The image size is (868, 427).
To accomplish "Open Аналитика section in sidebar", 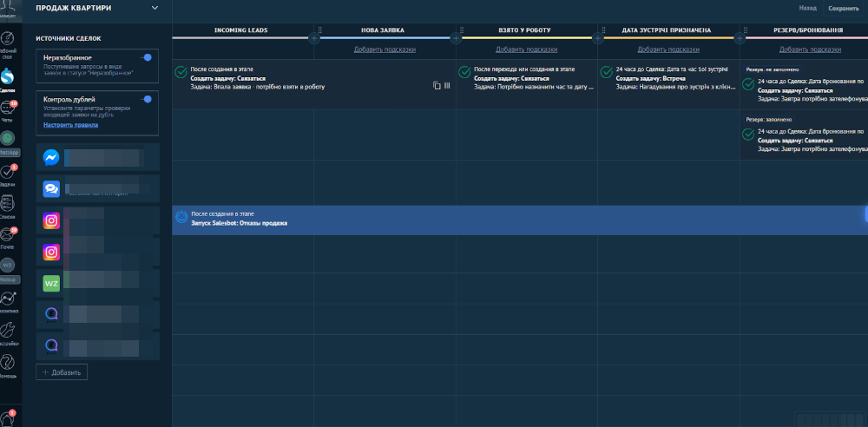I will click(8, 302).
